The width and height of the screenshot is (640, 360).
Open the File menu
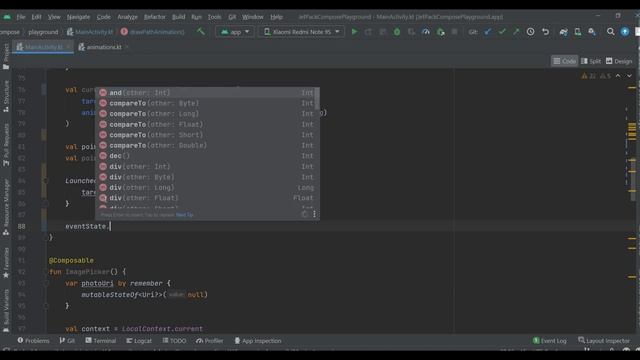21,17
